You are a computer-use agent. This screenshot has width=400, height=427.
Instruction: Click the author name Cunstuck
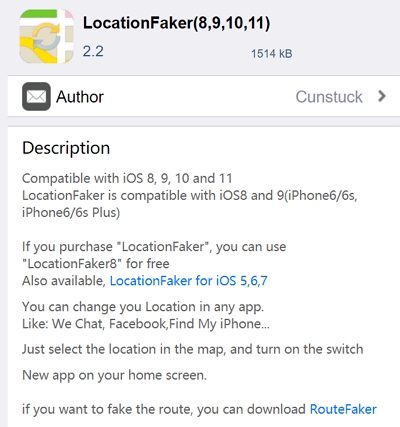(x=329, y=97)
